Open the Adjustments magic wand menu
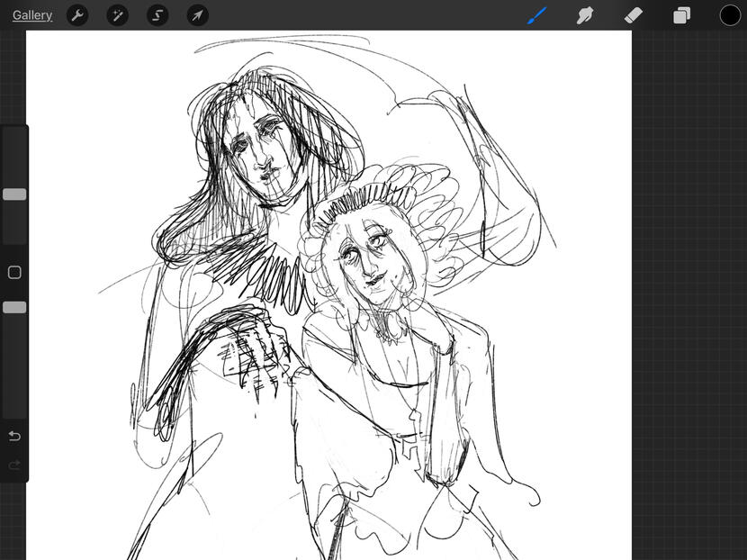 117,15
